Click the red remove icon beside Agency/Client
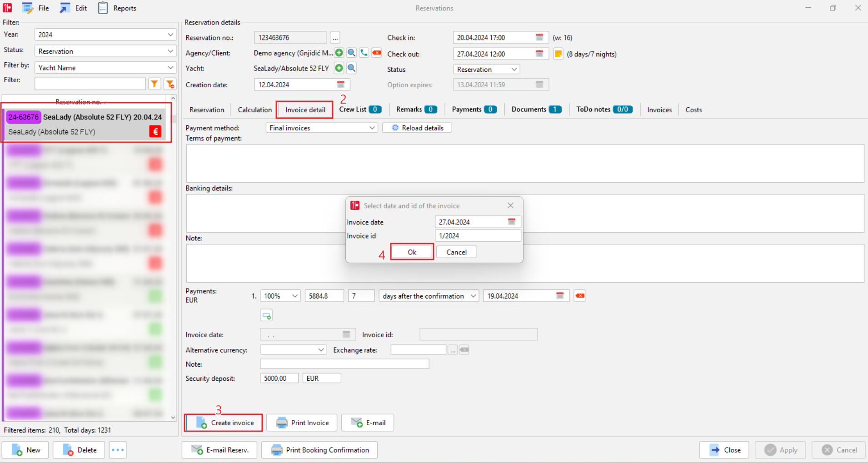The height and width of the screenshot is (463, 868). (376, 53)
